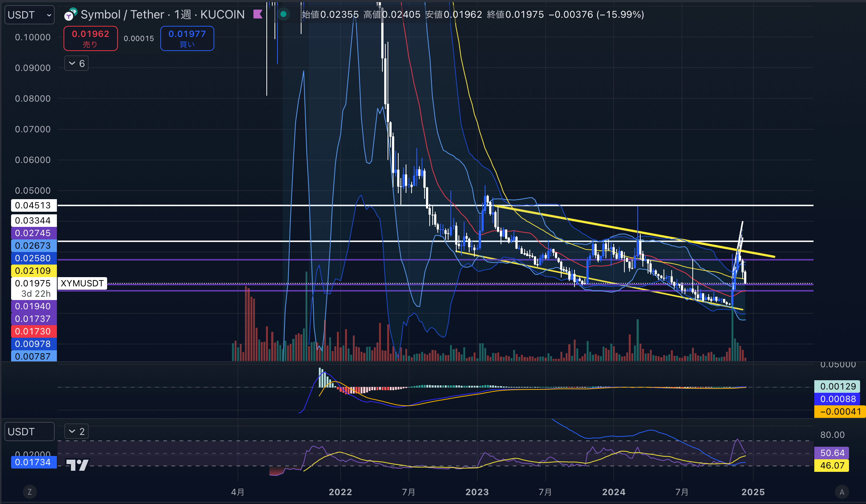The width and height of the screenshot is (866, 504).
Task: Expand the collapsed 6 indicators legend
Action: (76, 64)
